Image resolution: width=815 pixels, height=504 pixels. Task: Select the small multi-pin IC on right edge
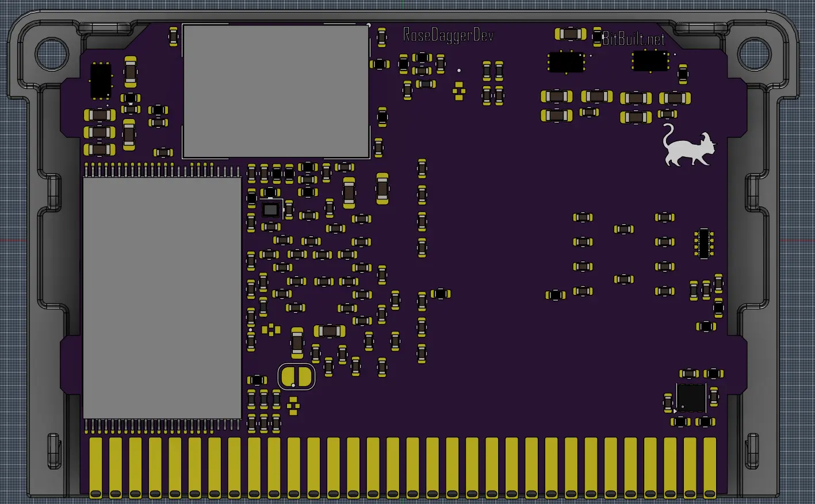click(704, 243)
